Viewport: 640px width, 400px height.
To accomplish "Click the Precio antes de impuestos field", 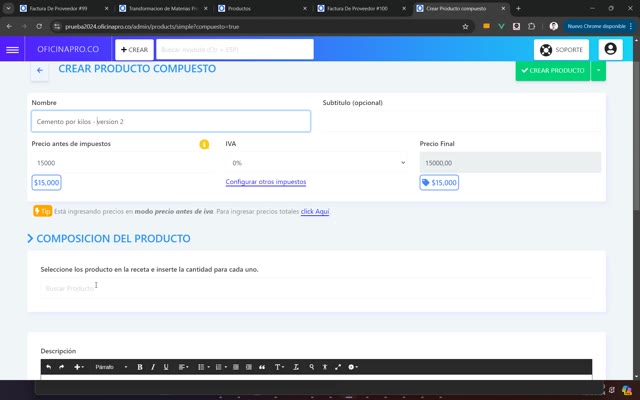I will pos(122,163).
